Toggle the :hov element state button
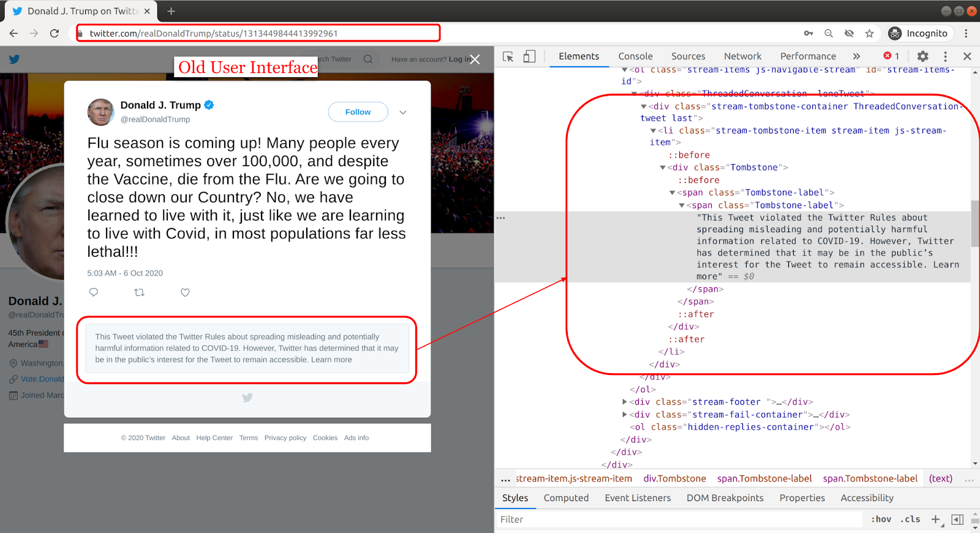Screen dimensions: 980x533 881,520
